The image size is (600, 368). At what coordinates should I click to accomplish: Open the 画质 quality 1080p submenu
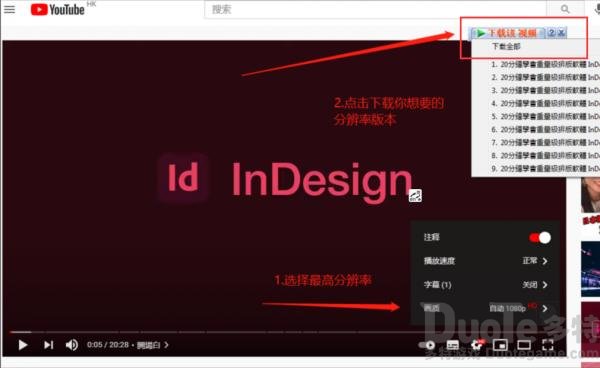[485, 308]
